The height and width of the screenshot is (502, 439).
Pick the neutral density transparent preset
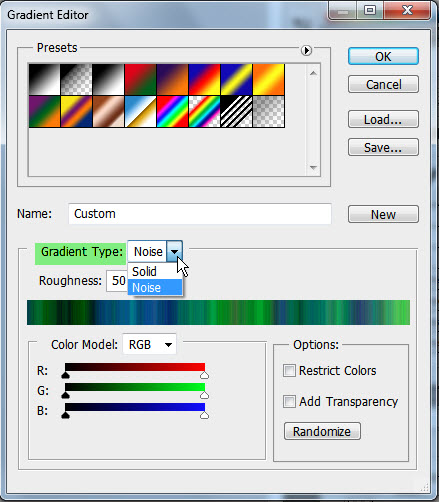pos(269,112)
